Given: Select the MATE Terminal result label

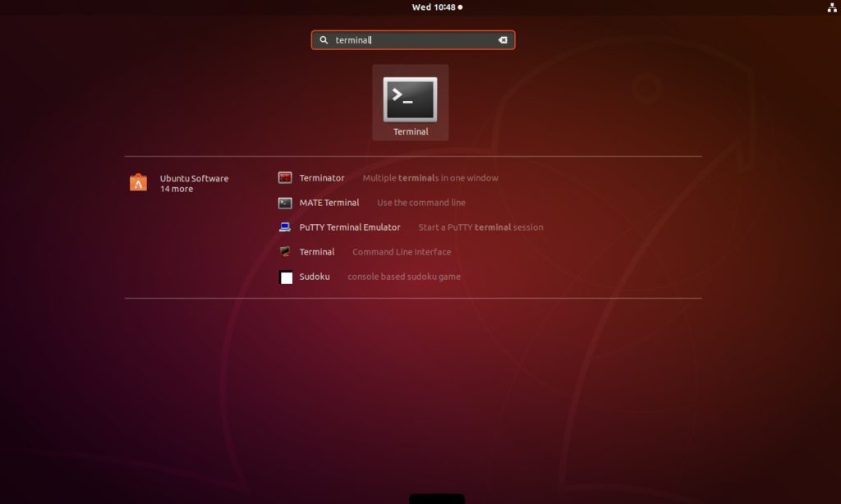Looking at the screenshot, I should point(329,202).
